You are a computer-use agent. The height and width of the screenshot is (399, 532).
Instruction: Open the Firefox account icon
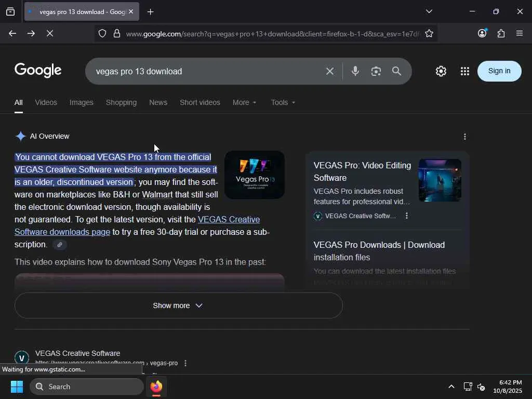point(482,33)
